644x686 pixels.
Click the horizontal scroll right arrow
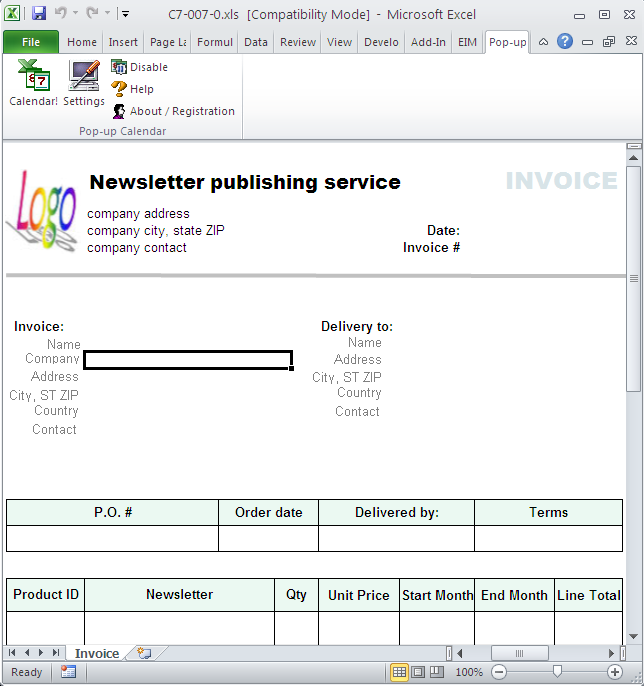pos(611,653)
